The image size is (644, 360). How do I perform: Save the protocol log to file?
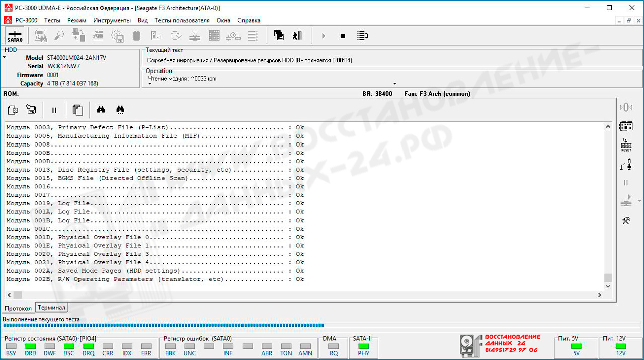click(x=31, y=110)
